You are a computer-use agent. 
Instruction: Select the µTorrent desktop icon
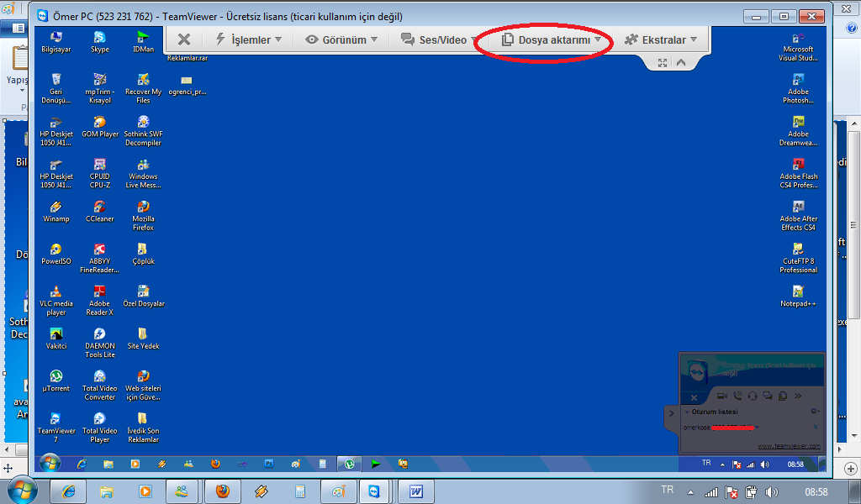[56, 381]
